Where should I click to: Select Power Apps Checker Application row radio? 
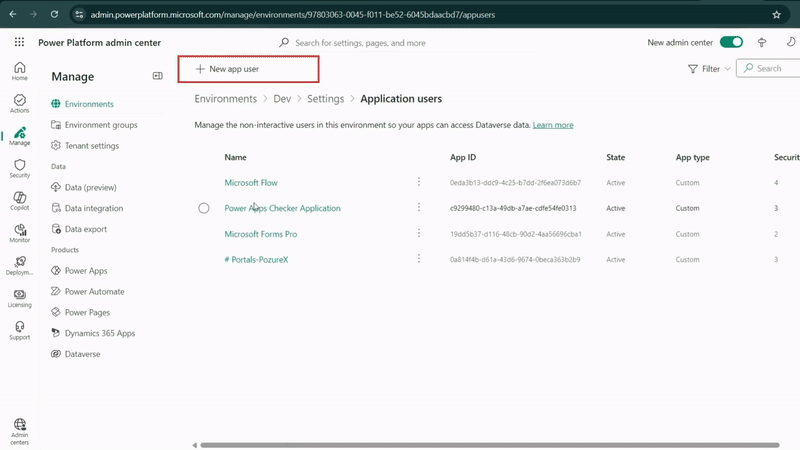click(x=204, y=208)
